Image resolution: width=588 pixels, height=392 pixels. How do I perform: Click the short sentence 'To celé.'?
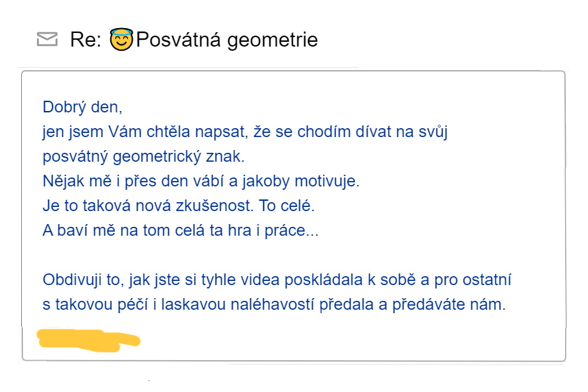click(x=287, y=206)
